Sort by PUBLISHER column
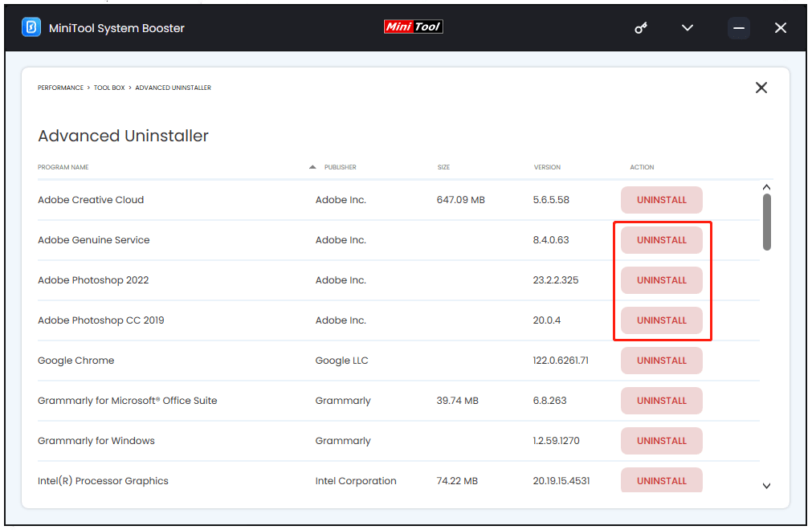This screenshot has height=530, width=812. 341,167
